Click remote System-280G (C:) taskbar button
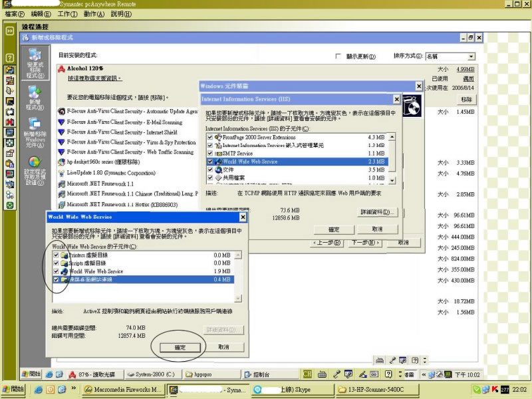 click(154, 374)
